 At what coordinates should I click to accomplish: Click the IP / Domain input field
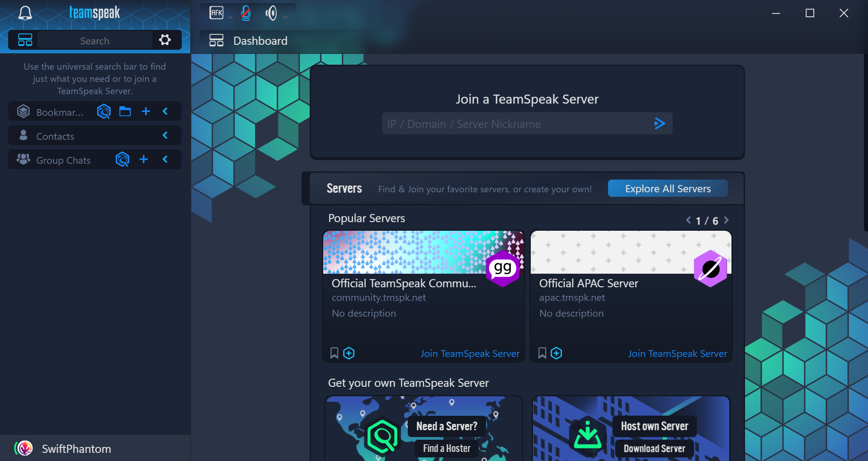pyautogui.click(x=515, y=124)
